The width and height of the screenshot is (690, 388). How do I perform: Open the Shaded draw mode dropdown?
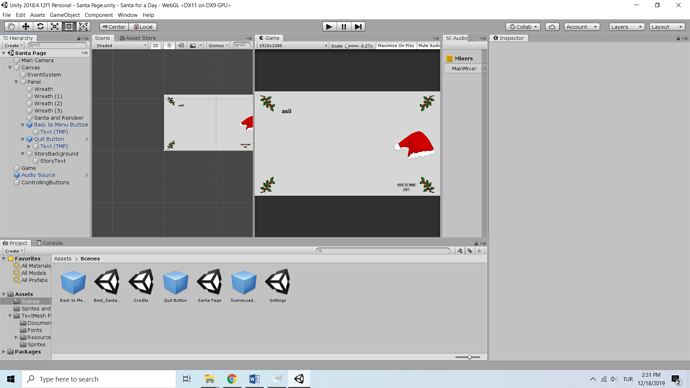pyautogui.click(x=121, y=45)
